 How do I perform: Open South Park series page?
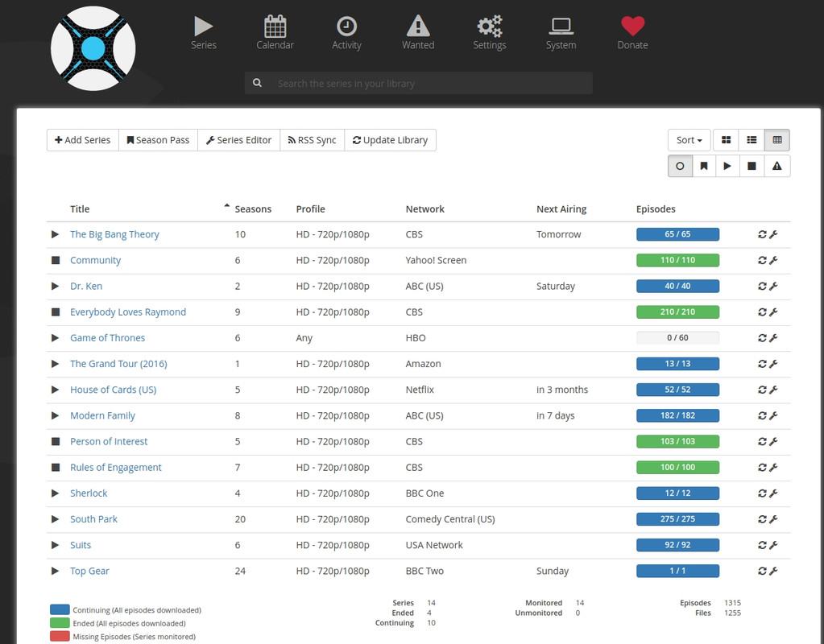pyautogui.click(x=93, y=519)
